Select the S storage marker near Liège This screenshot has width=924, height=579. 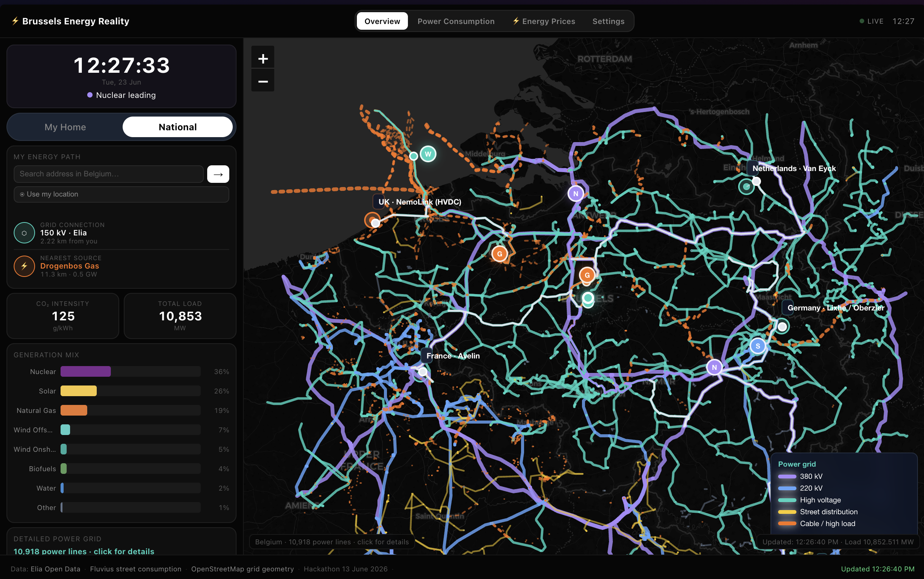coord(758,346)
